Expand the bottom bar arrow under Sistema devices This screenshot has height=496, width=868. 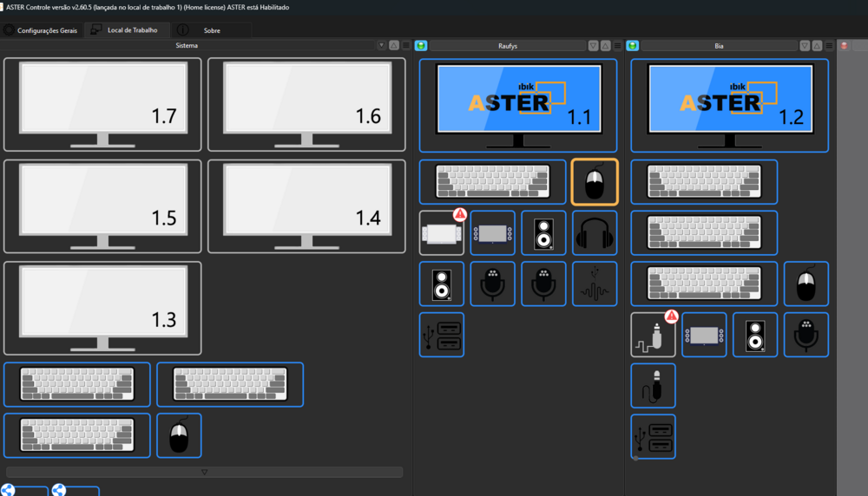(205, 473)
